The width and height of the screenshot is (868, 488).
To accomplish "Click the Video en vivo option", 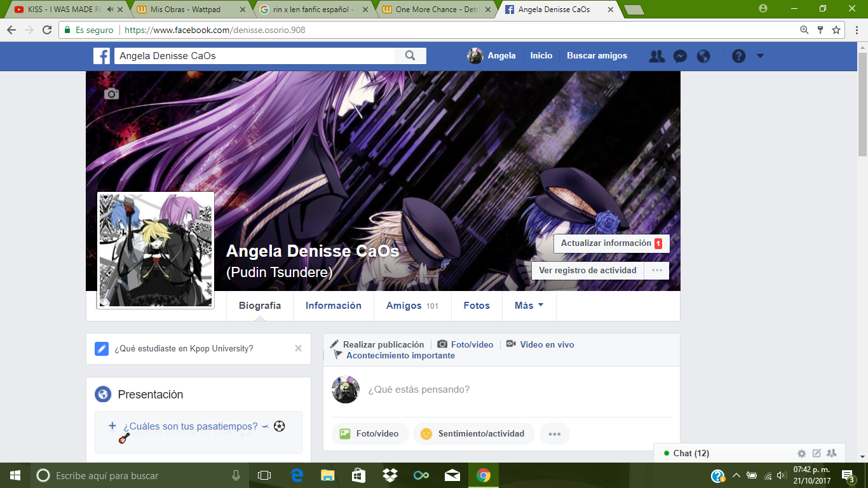I will click(541, 344).
